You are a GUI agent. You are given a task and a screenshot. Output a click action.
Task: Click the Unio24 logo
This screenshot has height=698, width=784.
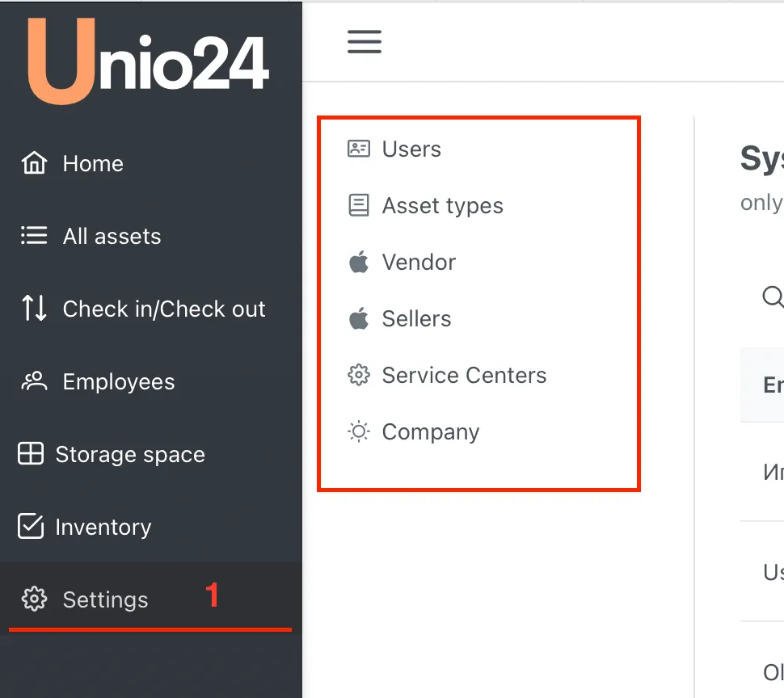(x=149, y=62)
